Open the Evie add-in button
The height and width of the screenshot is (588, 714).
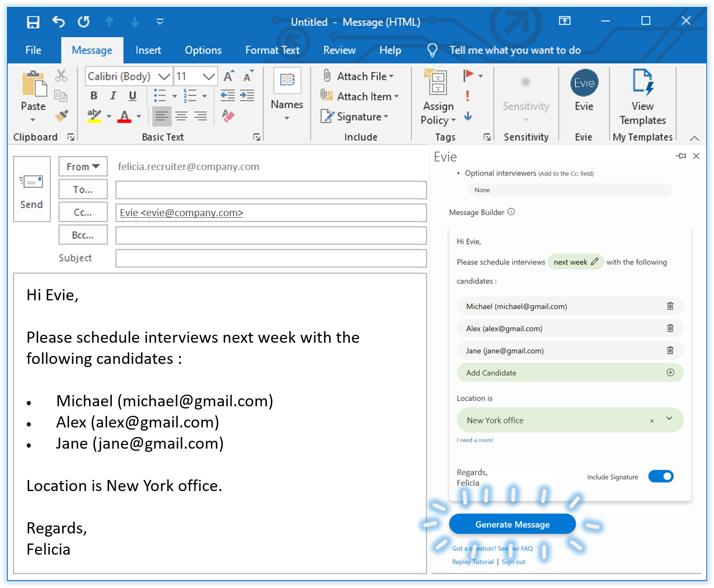584,91
